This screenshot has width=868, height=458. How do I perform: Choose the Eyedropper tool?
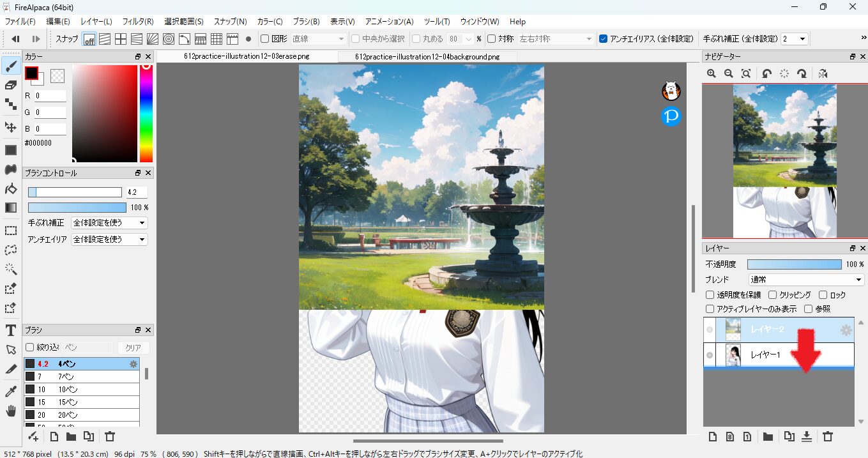[10, 391]
